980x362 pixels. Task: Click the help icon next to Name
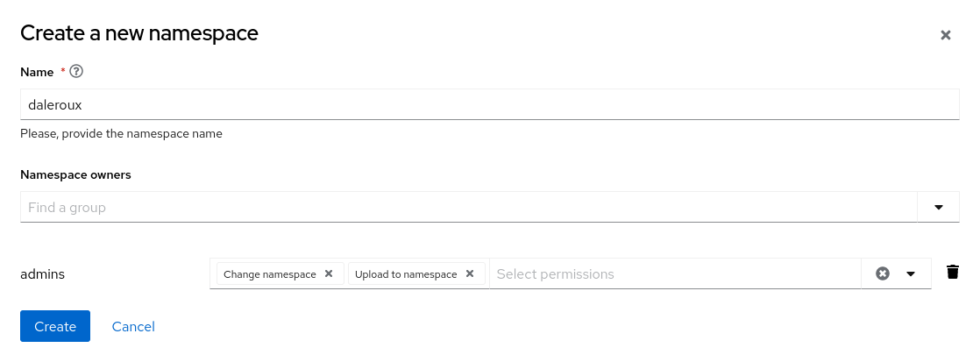[76, 71]
